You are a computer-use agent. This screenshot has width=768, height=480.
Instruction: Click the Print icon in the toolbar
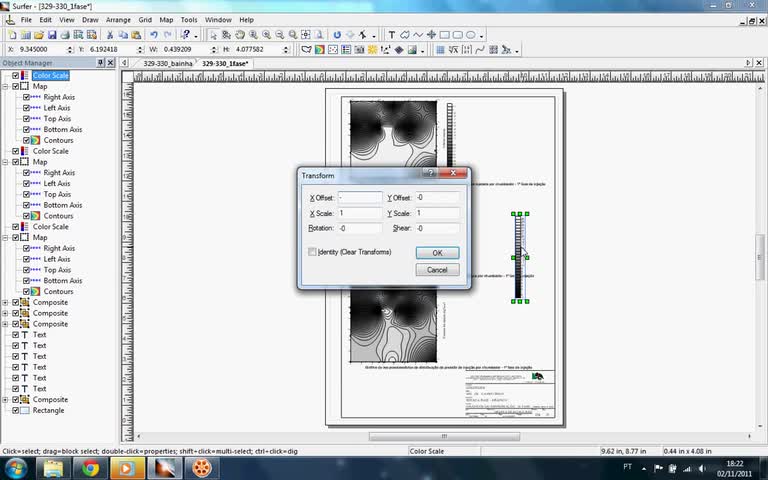coord(65,35)
